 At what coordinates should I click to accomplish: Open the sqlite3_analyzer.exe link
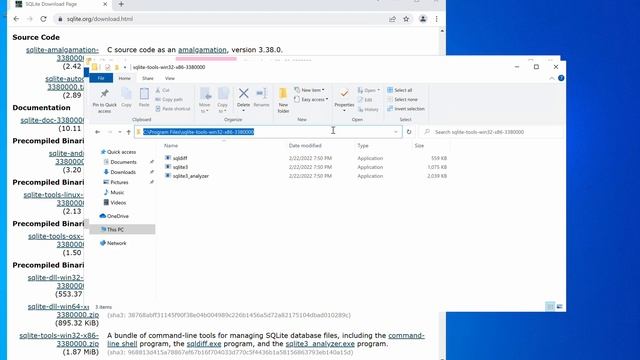pyautogui.click(x=320, y=344)
